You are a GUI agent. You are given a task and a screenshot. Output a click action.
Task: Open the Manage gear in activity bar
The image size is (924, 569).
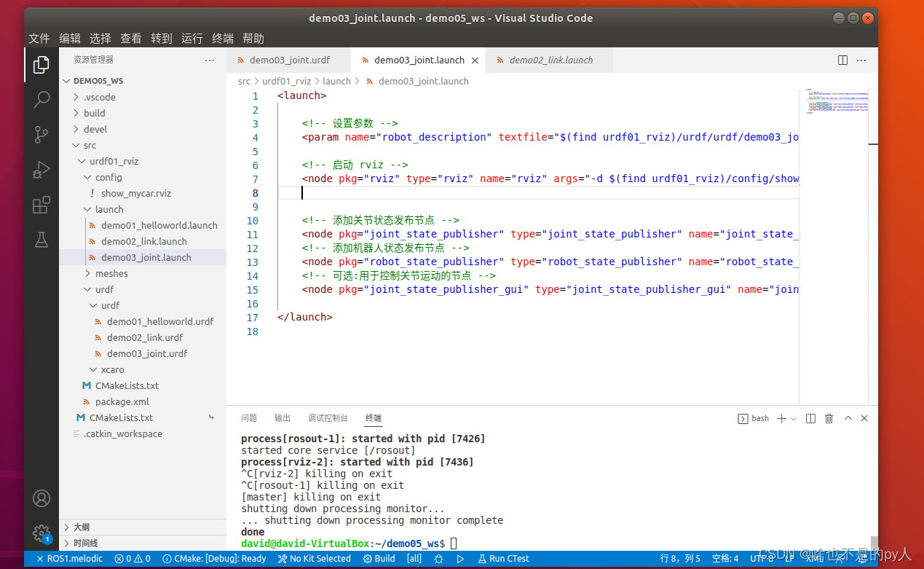tap(42, 533)
